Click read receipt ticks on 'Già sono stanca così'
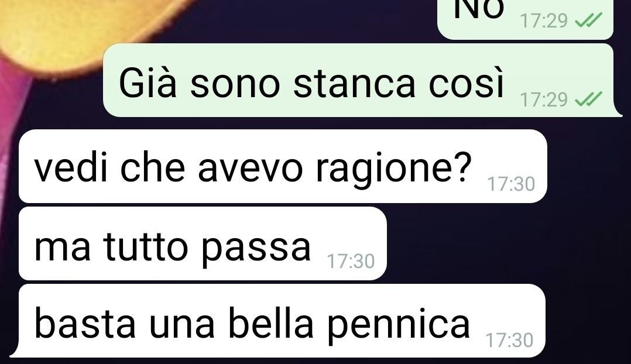The height and width of the screenshot is (364, 631). pyautogui.click(x=588, y=99)
